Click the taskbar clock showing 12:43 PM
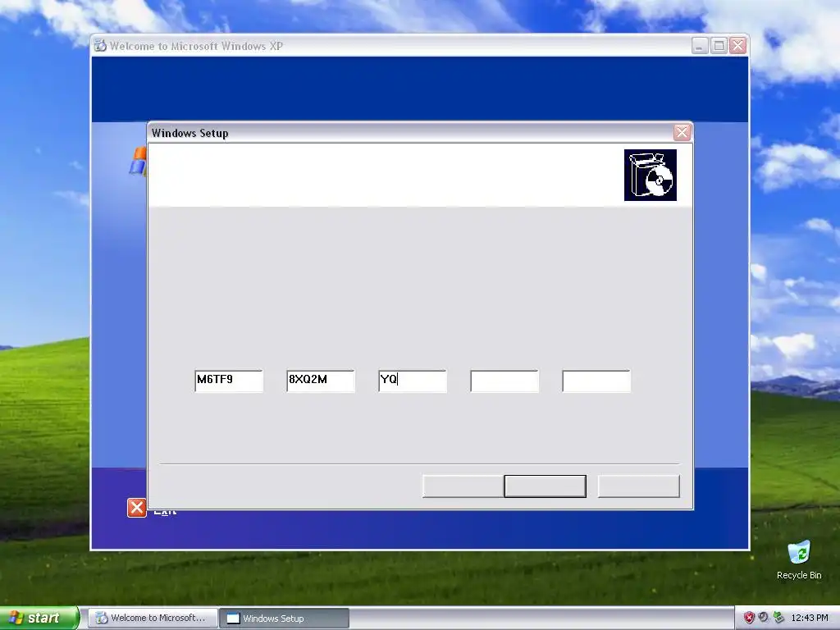The width and height of the screenshot is (840, 630). coord(810,619)
